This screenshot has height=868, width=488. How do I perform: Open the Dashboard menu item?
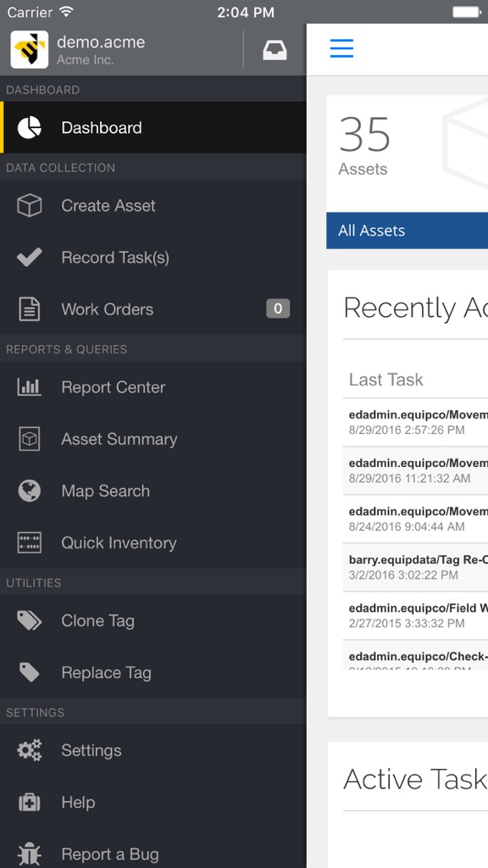pos(152,127)
